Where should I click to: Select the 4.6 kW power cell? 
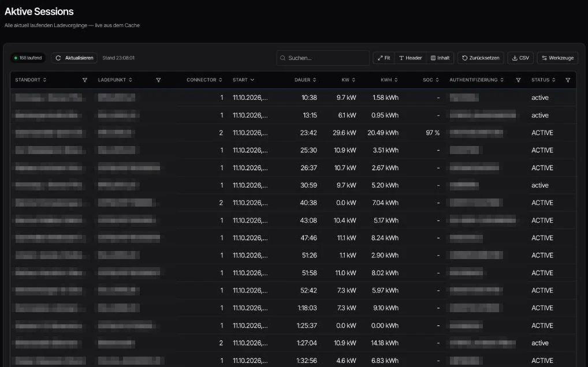coord(346,361)
